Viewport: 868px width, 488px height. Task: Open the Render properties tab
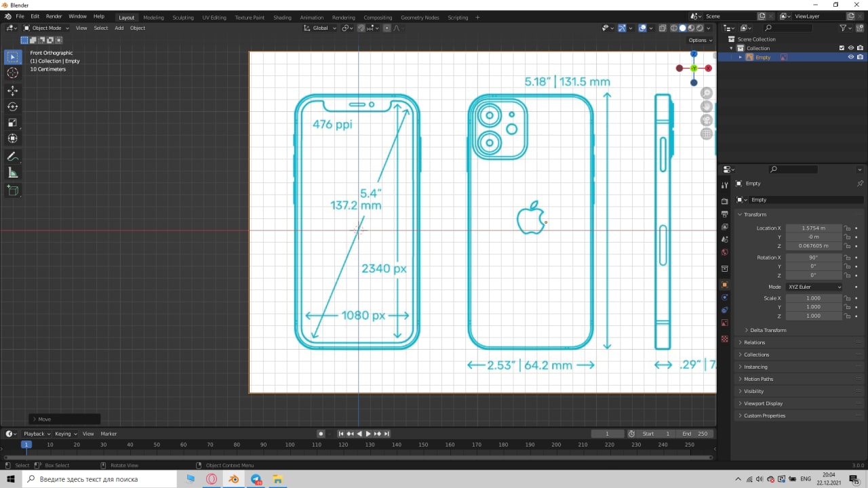tap(725, 201)
